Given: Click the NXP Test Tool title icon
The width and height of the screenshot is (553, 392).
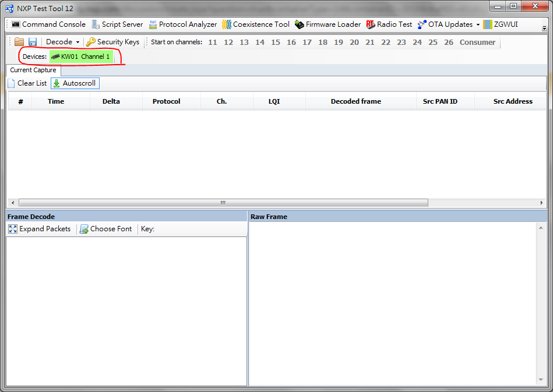Looking at the screenshot, I should point(9,9).
